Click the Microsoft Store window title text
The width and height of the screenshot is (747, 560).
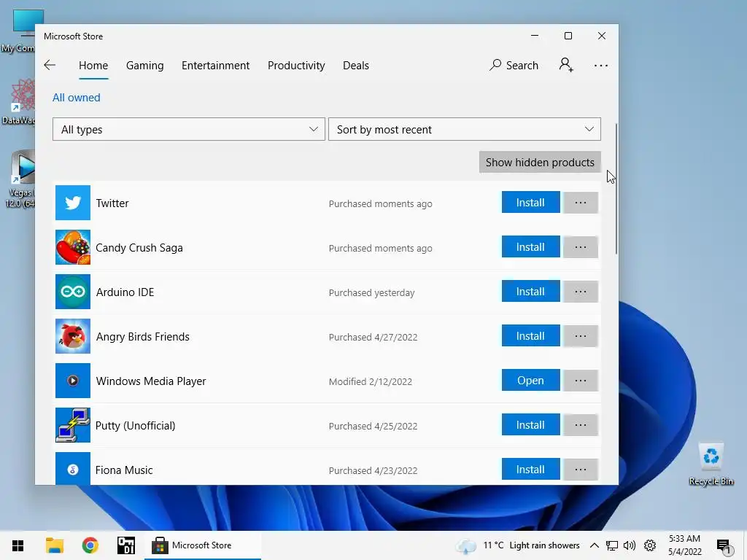(x=74, y=36)
